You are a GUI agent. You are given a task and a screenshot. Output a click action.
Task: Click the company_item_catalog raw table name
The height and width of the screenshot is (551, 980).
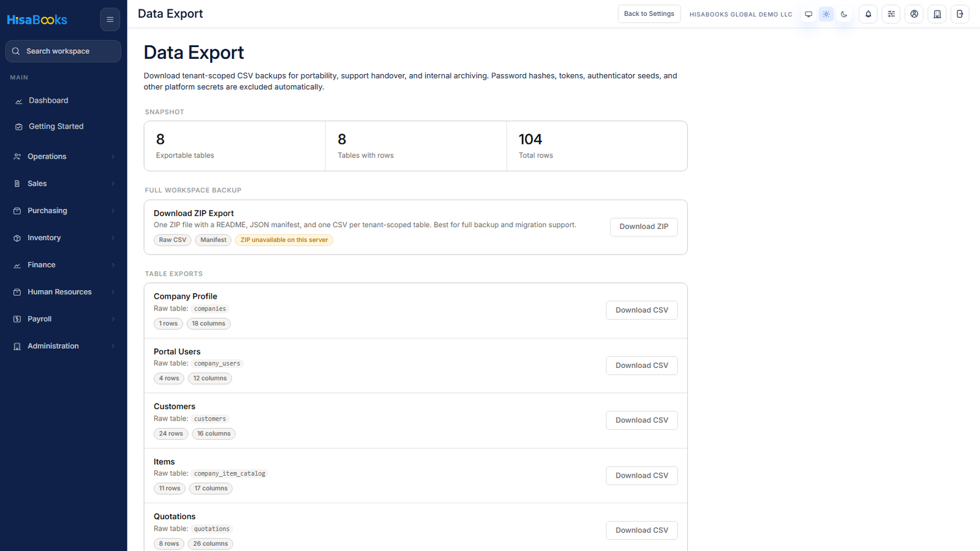coord(230,474)
